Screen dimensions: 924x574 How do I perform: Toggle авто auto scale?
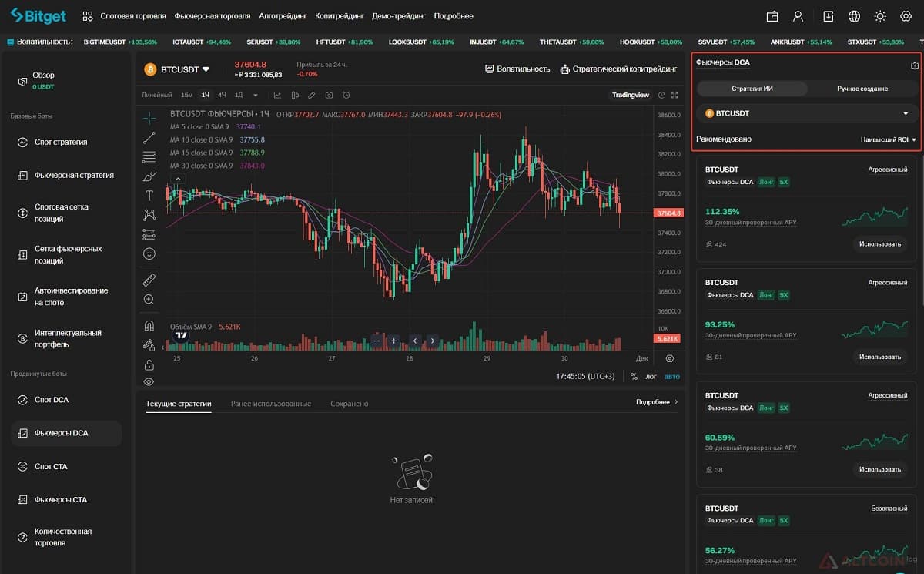pyautogui.click(x=672, y=377)
